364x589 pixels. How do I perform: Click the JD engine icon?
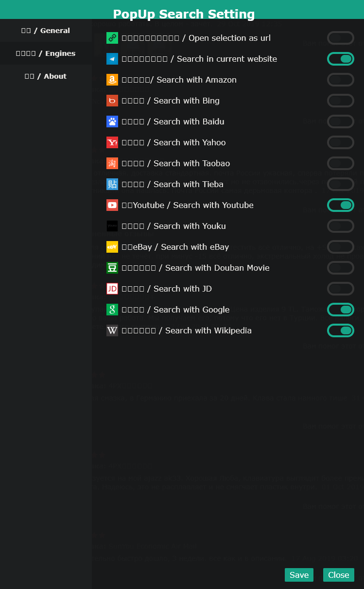click(x=112, y=289)
